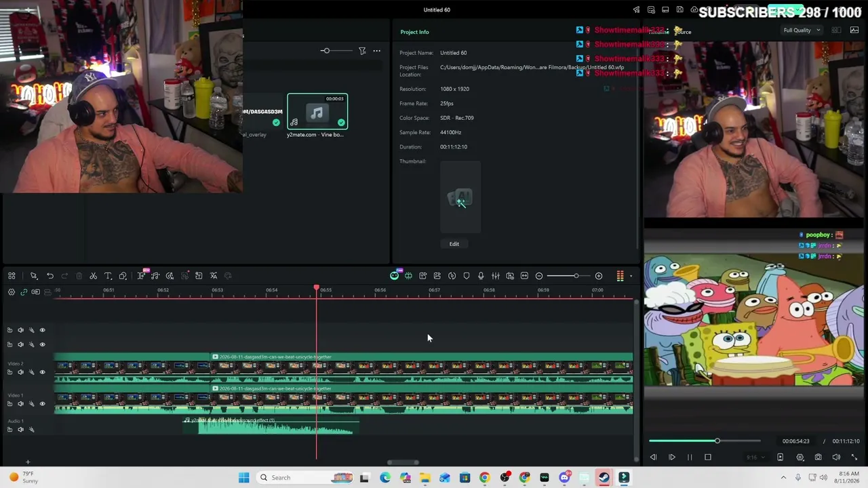The height and width of the screenshot is (488, 868).
Task: Open the timeline layout grid icon
Action: tap(12, 276)
